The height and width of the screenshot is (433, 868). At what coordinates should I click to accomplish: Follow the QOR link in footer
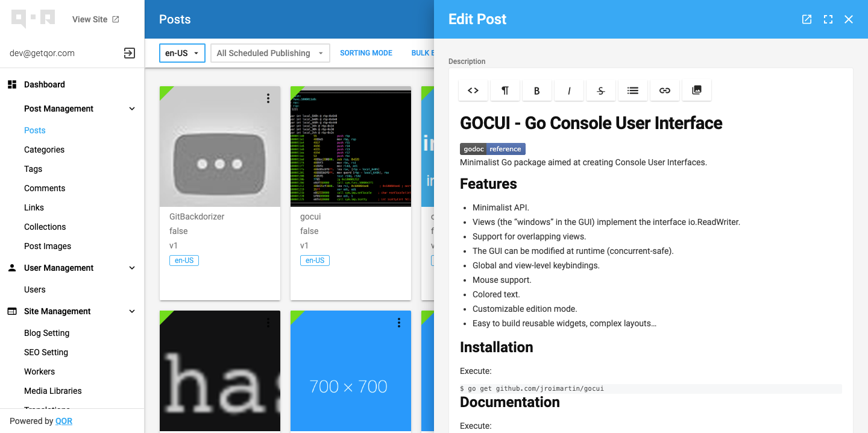click(x=64, y=421)
